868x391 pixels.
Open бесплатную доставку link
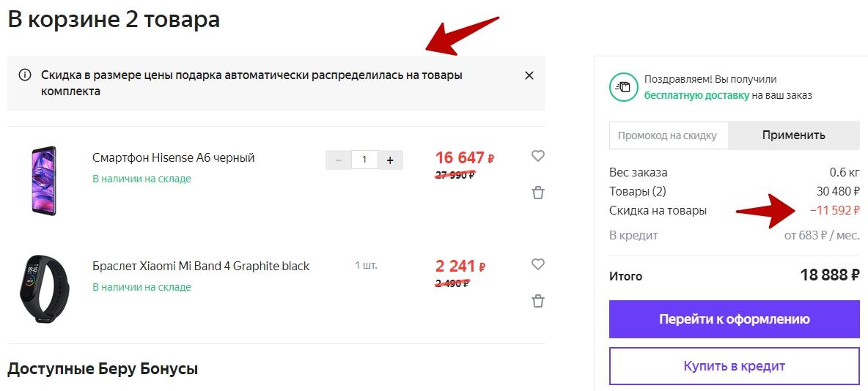(696, 96)
